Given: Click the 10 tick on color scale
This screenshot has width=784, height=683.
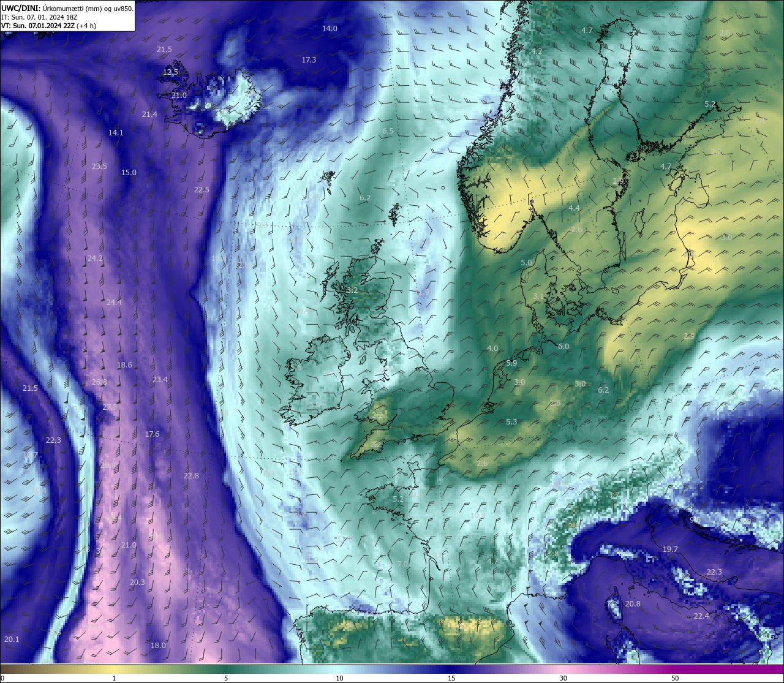Looking at the screenshot, I should [x=339, y=678].
